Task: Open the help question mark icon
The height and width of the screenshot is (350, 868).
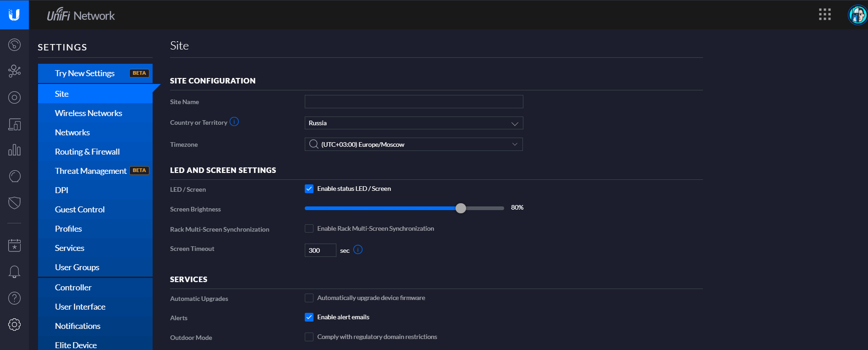Action: click(14, 298)
